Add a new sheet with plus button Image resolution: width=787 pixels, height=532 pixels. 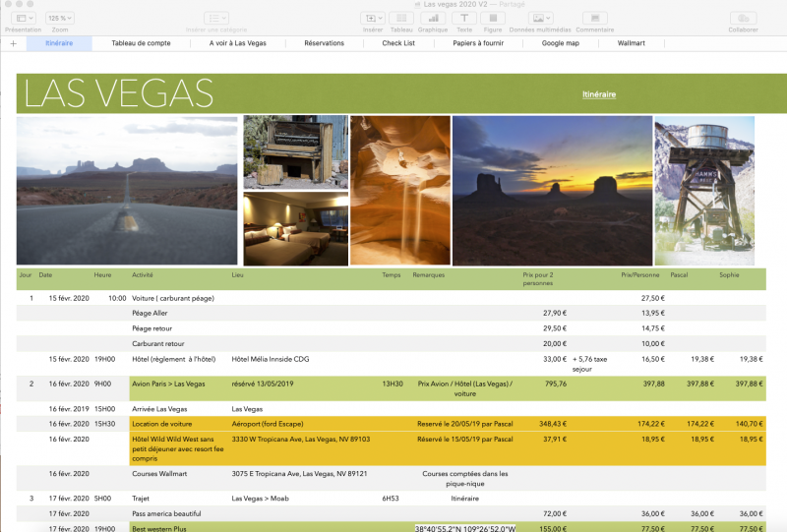point(13,43)
